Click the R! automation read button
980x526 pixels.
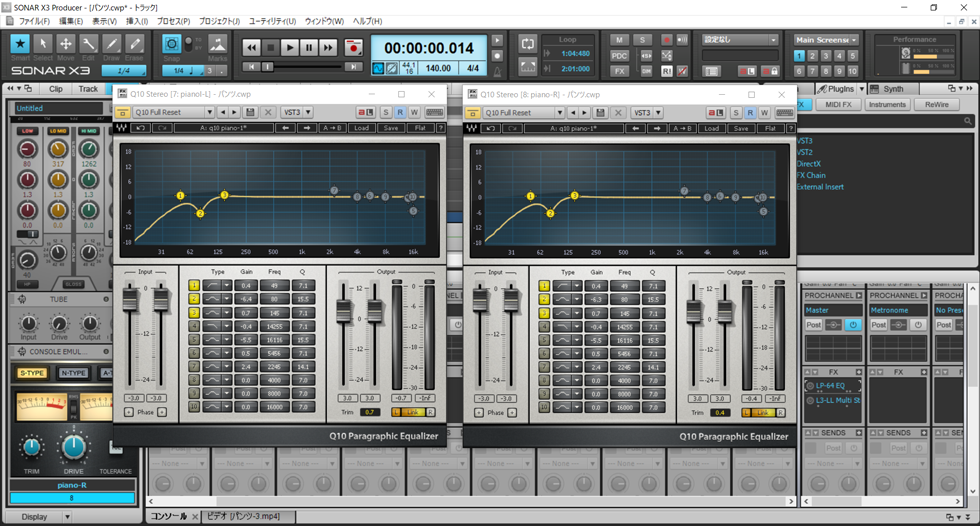(x=666, y=71)
